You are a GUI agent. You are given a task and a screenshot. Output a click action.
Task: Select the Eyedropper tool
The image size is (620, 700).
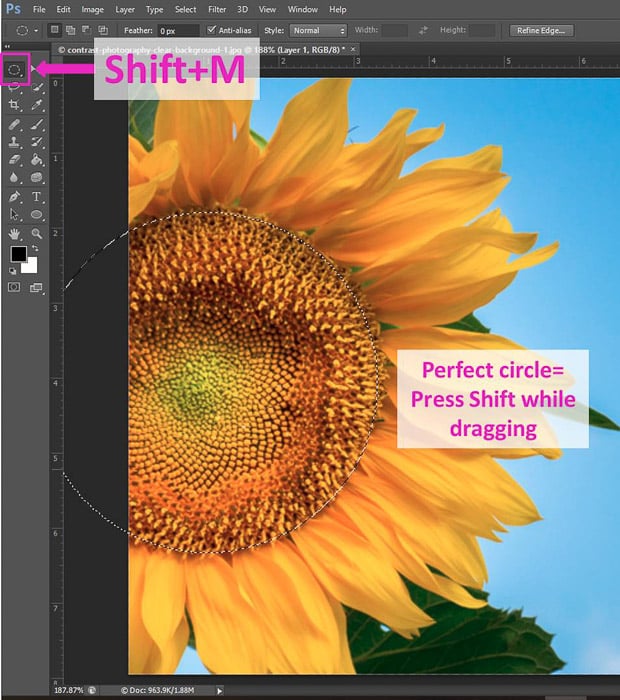point(37,105)
